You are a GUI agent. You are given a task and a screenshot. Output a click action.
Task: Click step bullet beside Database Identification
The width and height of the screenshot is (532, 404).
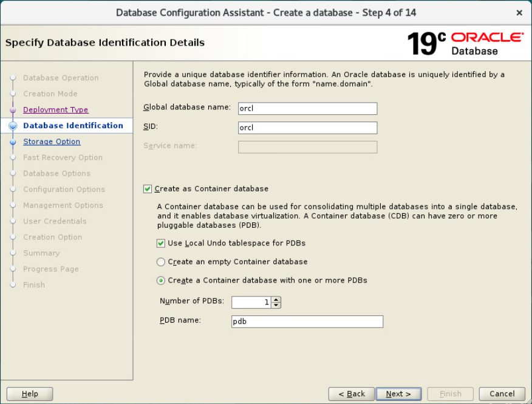coord(13,126)
